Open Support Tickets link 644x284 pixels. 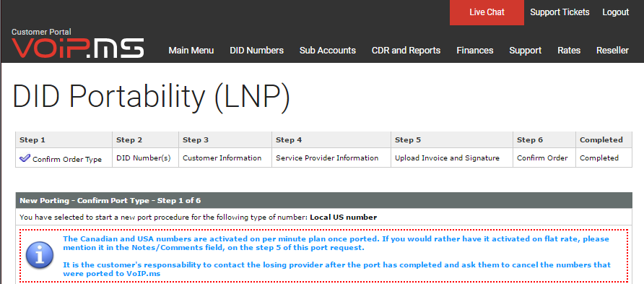point(560,12)
